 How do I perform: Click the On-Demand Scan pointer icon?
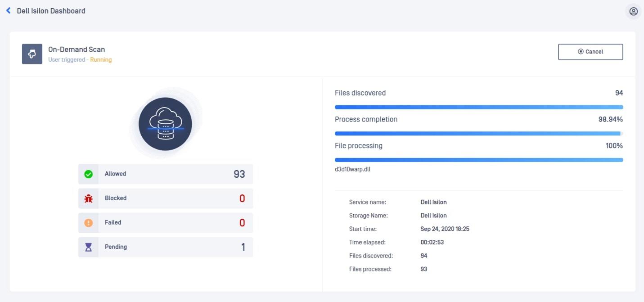pos(32,54)
